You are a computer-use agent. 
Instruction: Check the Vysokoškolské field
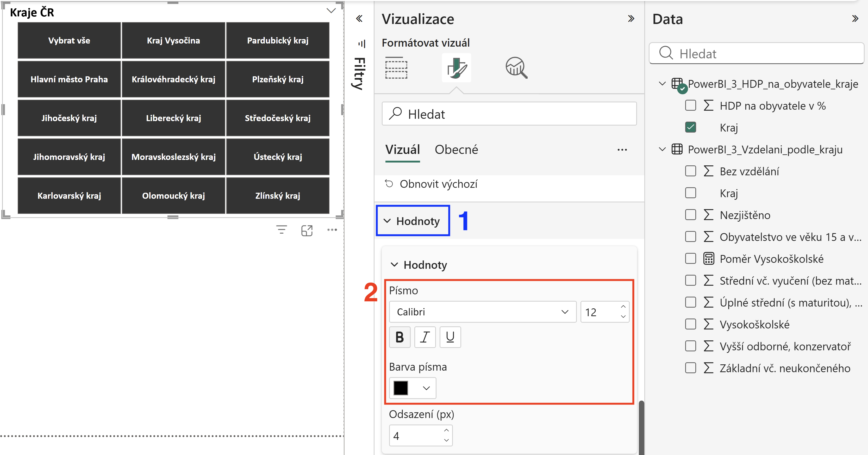691,324
